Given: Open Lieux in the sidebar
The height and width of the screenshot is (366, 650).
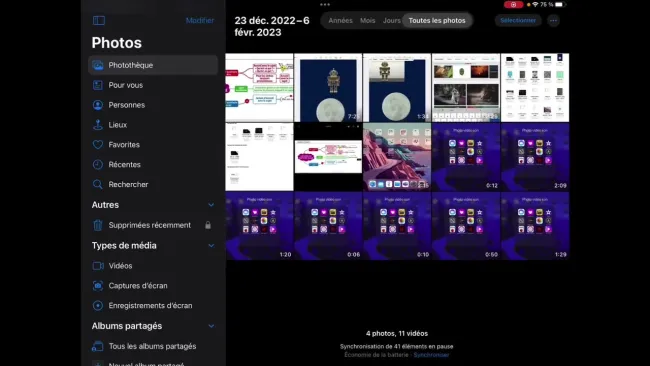Looking at the screenshot, I should [153, 125].
